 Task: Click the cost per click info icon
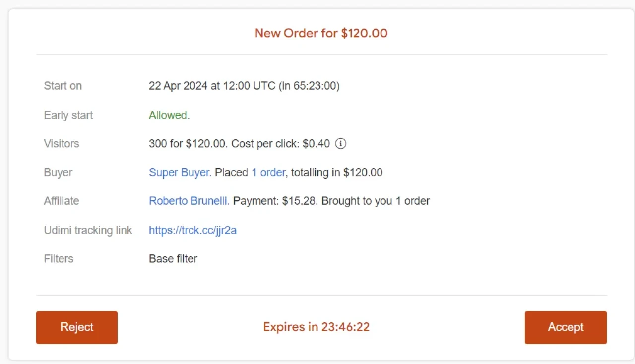(340, 144)
